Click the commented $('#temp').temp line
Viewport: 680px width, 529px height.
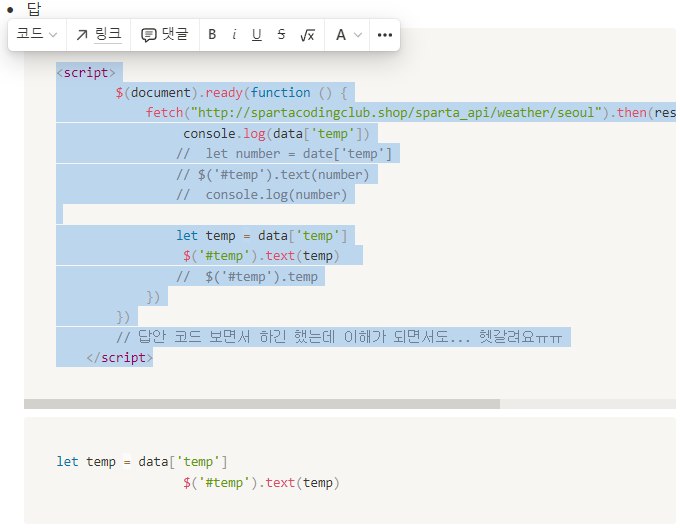coord(247,276)
